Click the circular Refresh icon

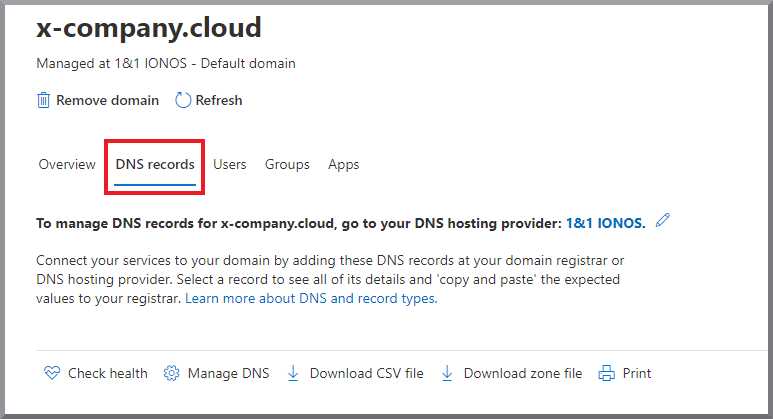[183, 100]
